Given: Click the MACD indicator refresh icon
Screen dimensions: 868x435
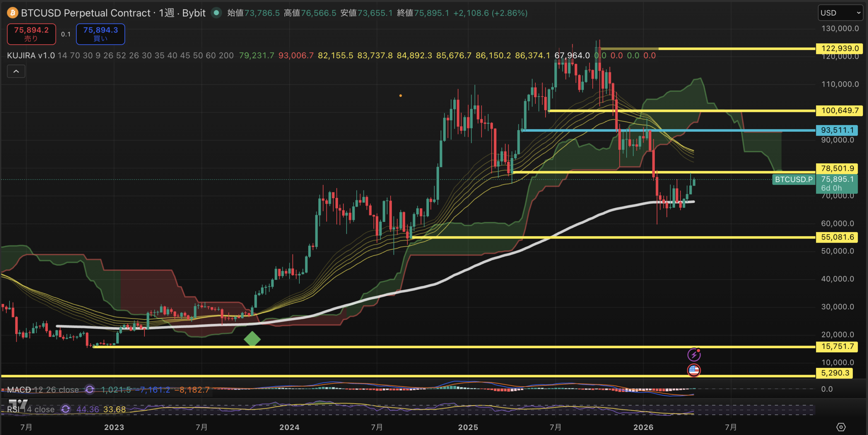Looking at the screenshot, I should [90, 390].
